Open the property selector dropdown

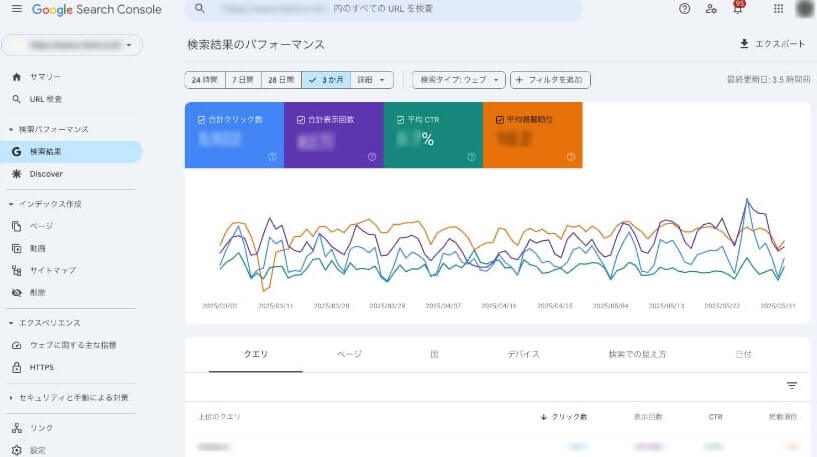72,45
